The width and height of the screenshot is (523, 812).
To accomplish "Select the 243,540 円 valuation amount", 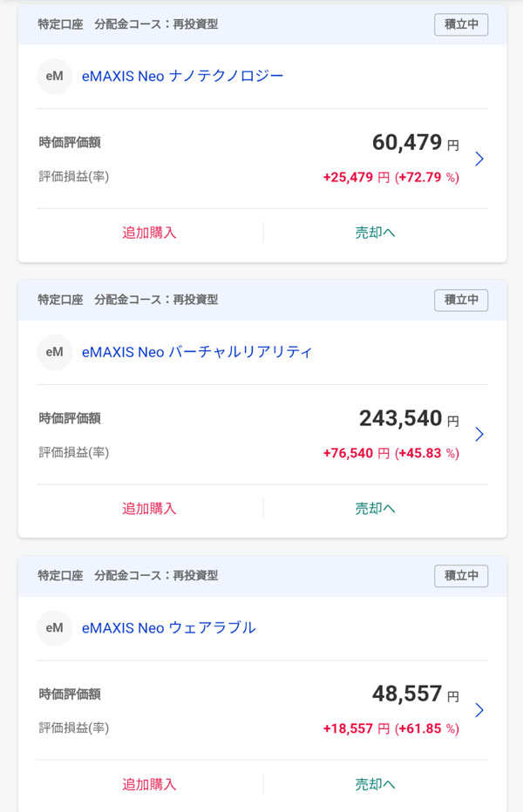I will point(408,418).
